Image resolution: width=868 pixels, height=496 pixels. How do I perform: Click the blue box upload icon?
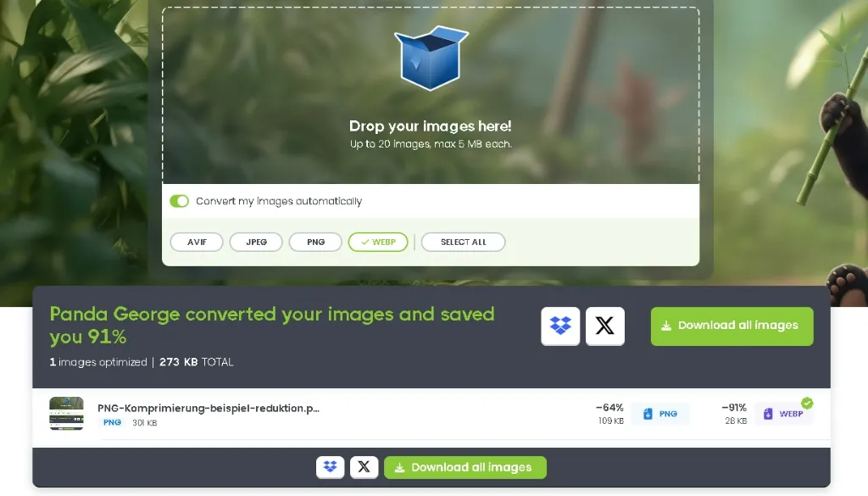point(431,56)
